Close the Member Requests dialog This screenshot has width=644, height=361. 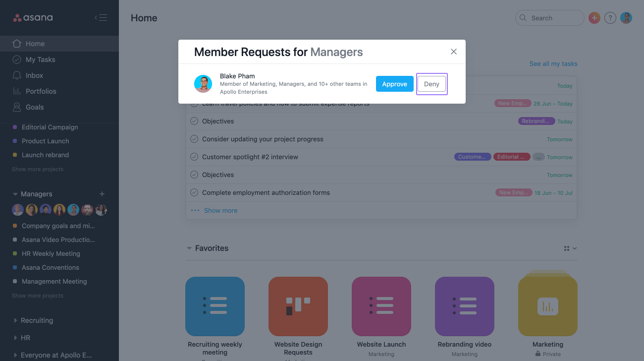[x=454, y=52]
